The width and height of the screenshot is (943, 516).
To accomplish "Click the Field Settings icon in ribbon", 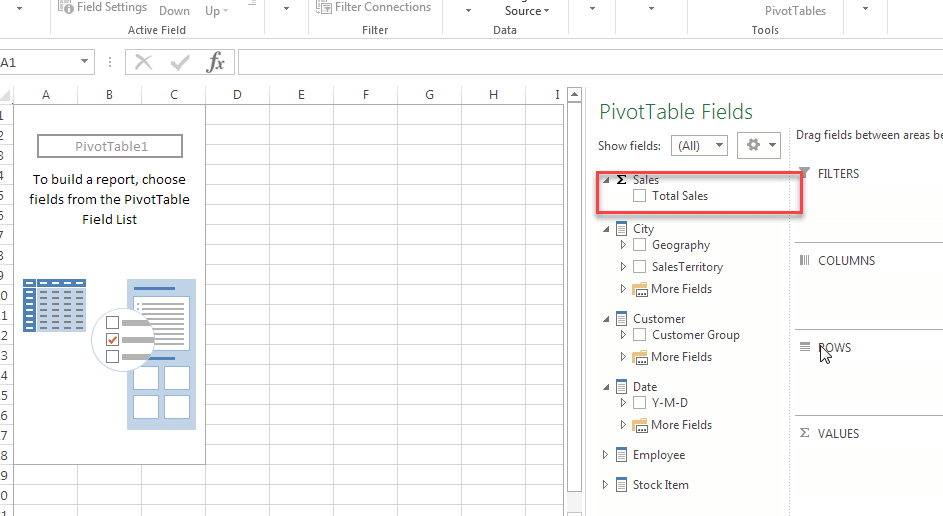I will (x=67, y=7).
